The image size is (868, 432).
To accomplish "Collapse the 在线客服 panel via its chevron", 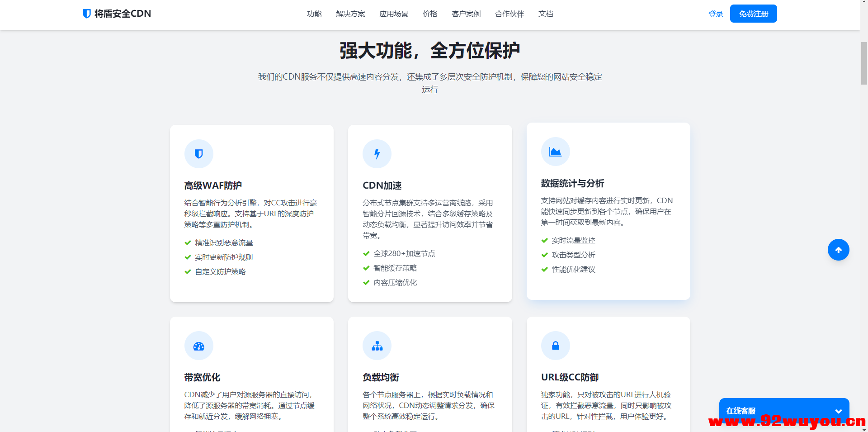I will coord(840,411).
